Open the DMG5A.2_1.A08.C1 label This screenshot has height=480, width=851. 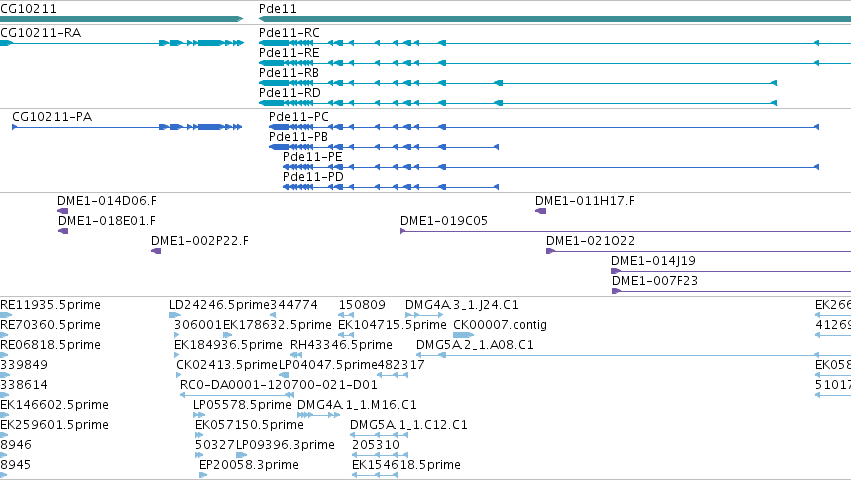pyautogui.click(x=475, y=345)
